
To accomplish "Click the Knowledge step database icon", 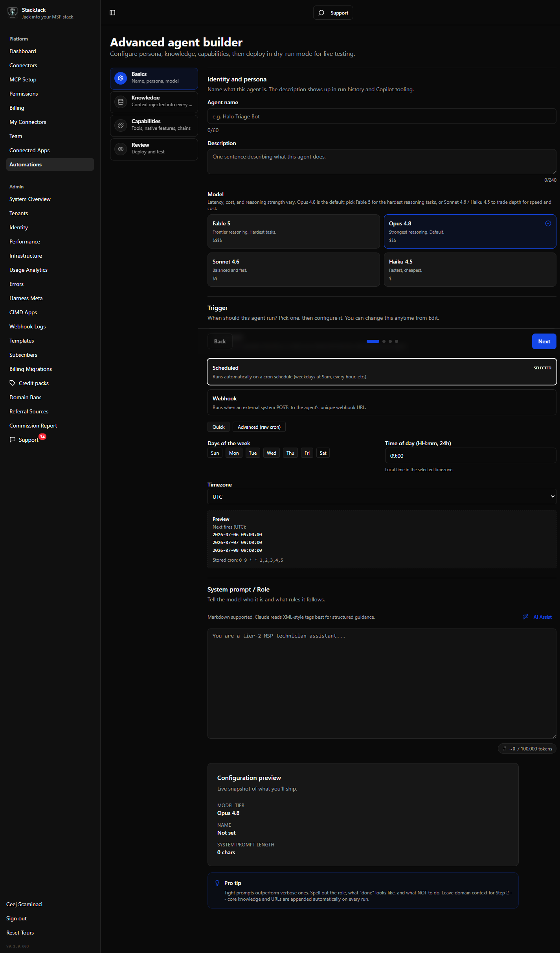I will [x=121, y=102].
